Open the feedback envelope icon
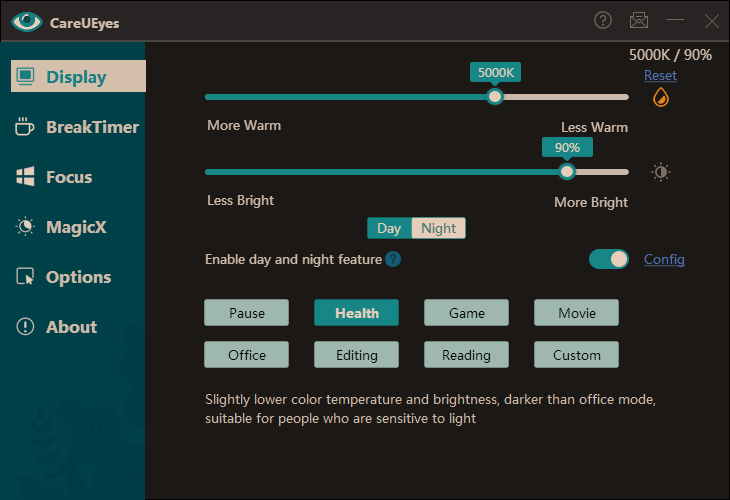Screen dimensions: 730x500 [639, 20]
